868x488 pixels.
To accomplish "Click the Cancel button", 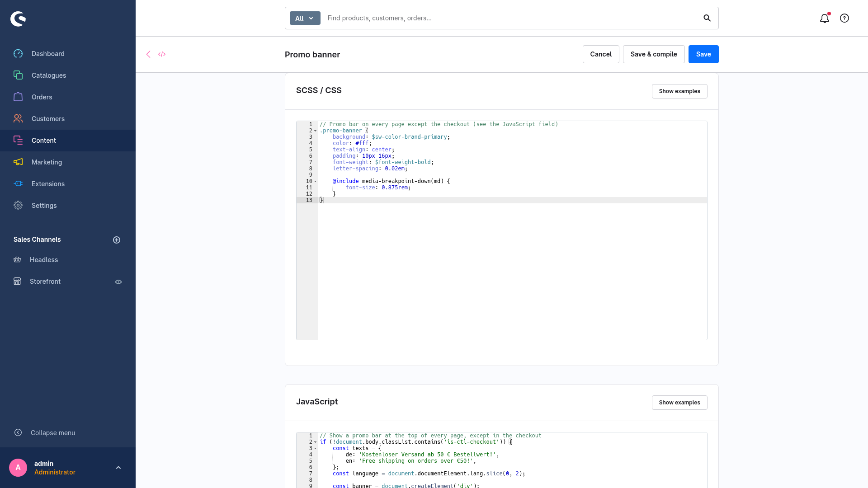I will click(601, 54).
